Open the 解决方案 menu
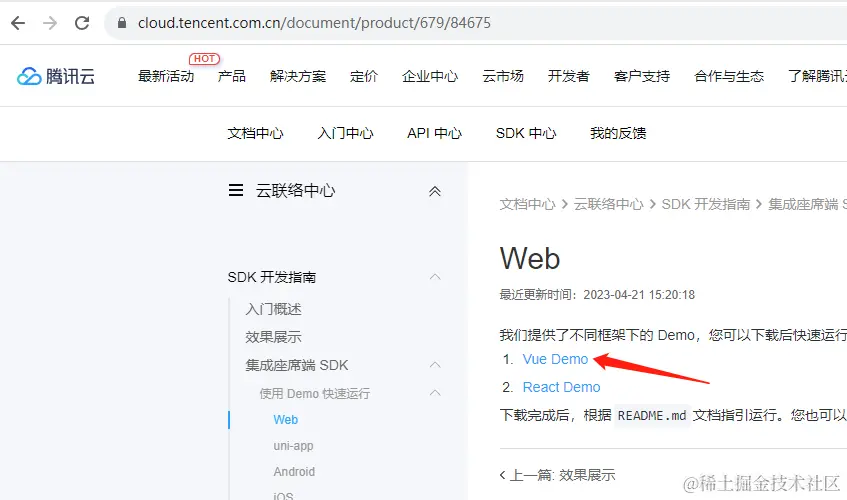 pyautogui.click(x=298, y=76)
